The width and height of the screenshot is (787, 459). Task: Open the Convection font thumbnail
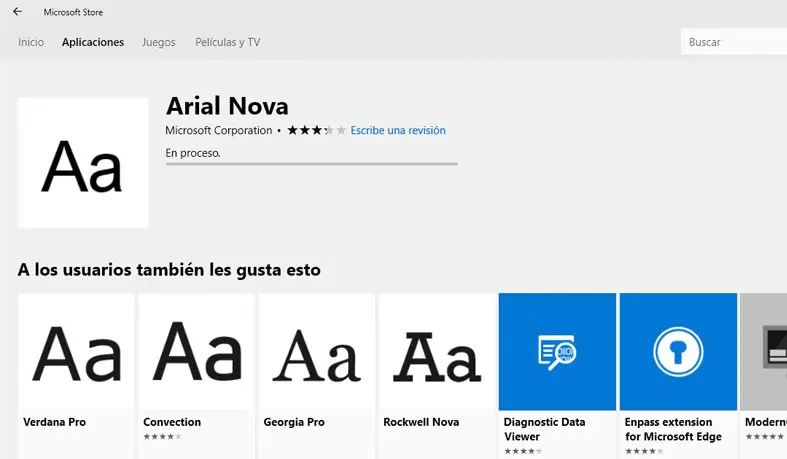[x=196, y=352]
